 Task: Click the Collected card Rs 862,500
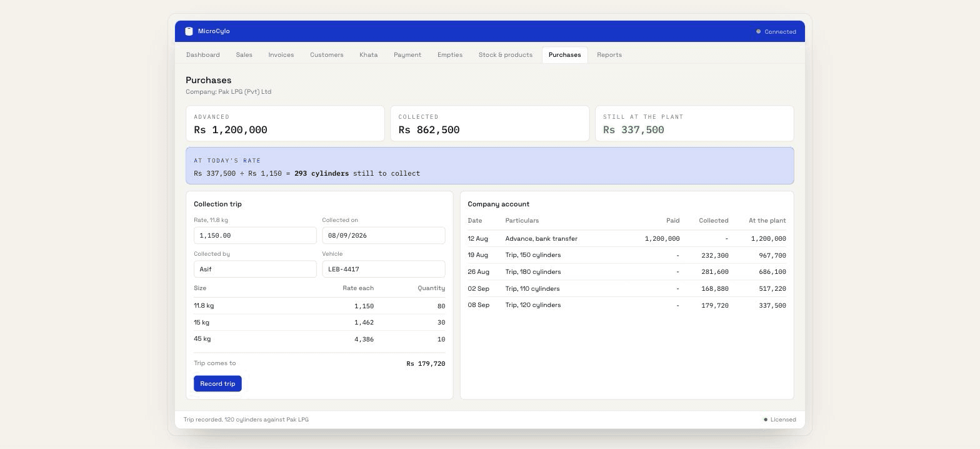coord(490,124)
